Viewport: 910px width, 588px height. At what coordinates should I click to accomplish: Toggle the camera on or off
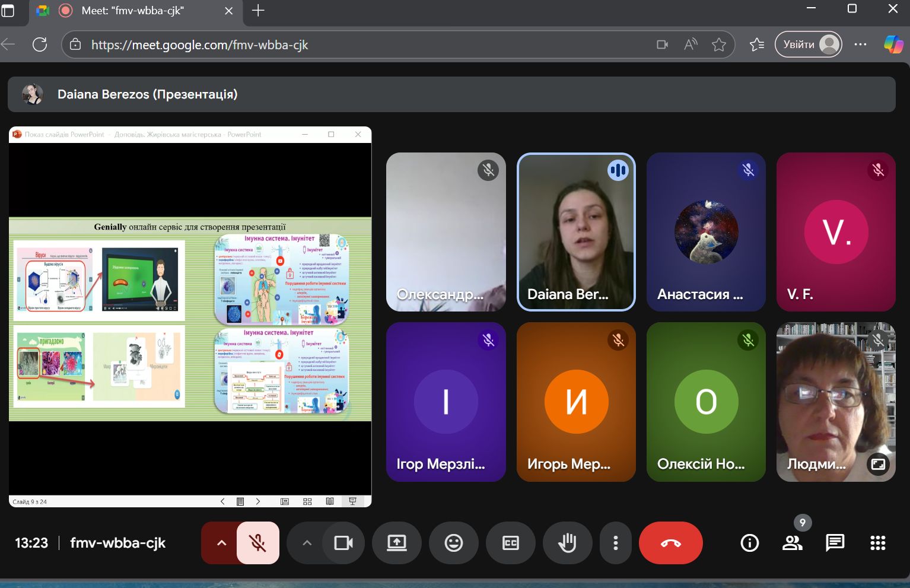[343, 543]
